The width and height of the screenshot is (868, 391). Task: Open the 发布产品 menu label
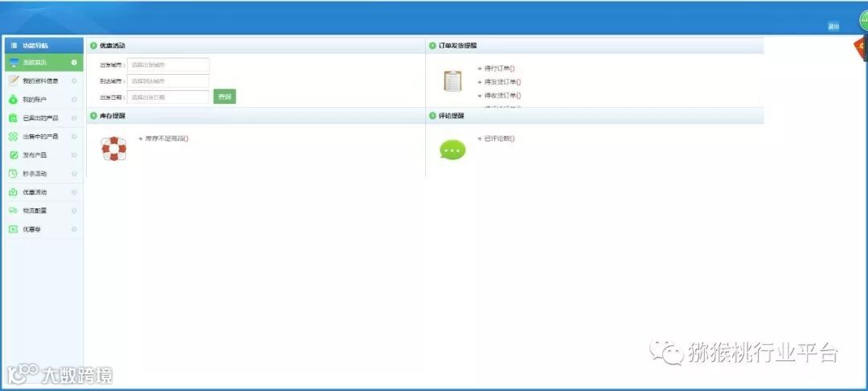pyautogui.click(x=35, y=155)
